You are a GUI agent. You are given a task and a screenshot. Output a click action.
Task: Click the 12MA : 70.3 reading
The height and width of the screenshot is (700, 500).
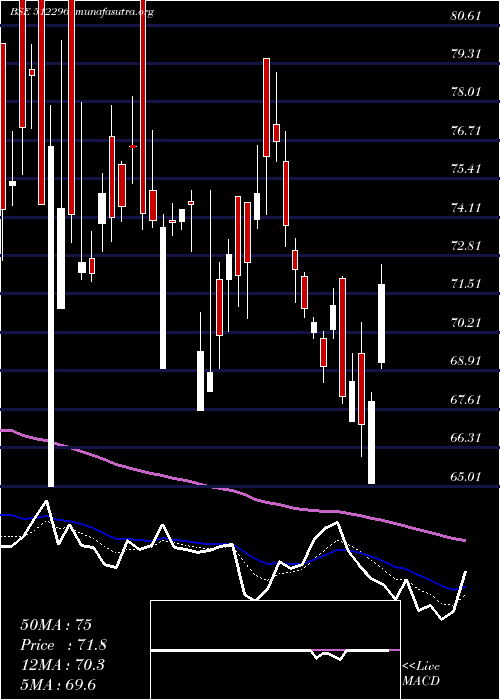tap(62, 665)
